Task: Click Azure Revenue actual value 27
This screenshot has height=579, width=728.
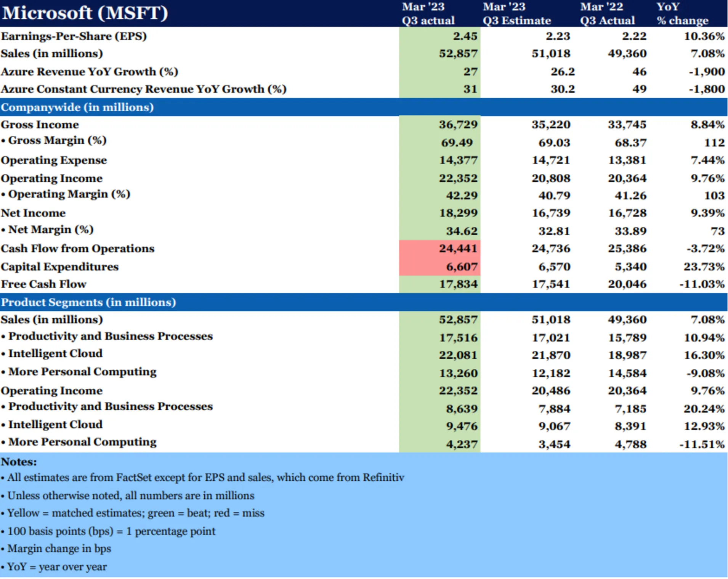Action: click(470, 72)
